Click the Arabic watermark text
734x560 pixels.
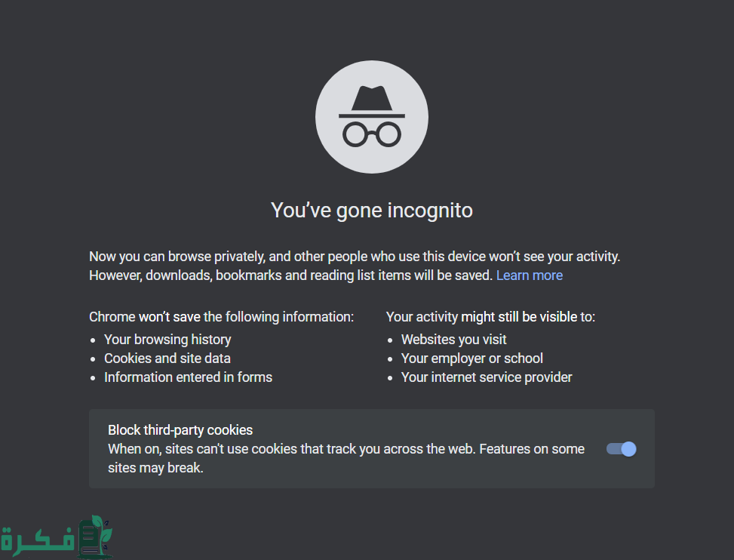(38, 540)
